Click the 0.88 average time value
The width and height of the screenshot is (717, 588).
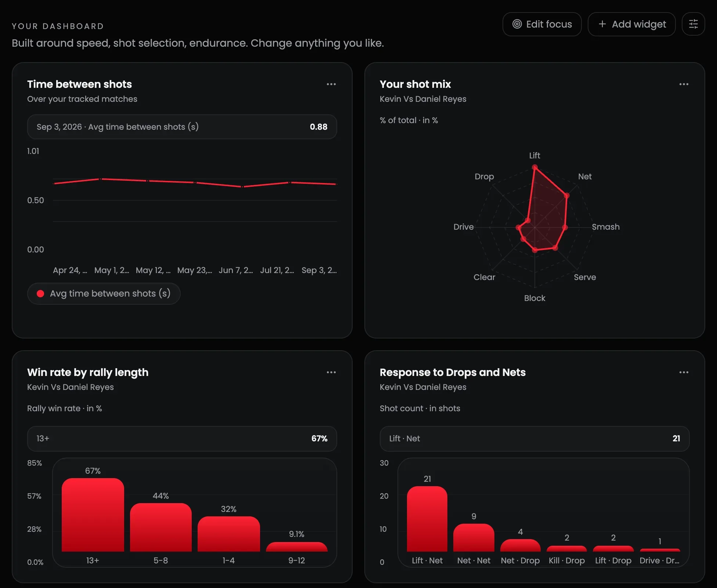pos(318,127)
